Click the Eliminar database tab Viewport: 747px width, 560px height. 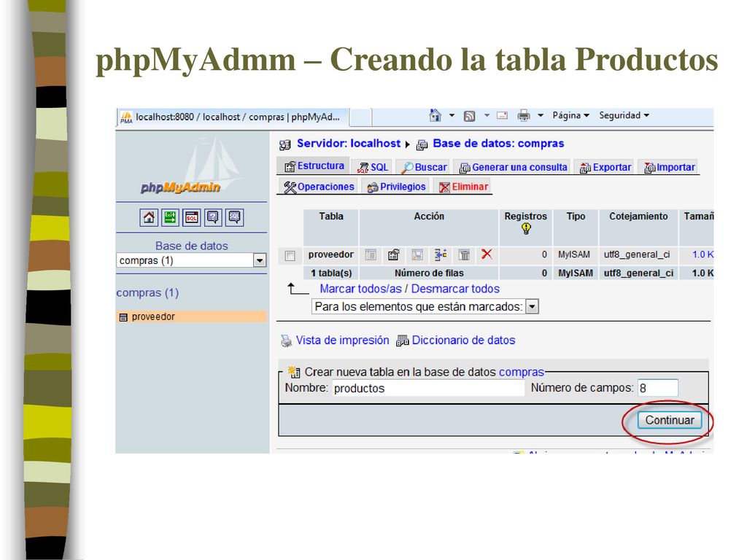pyautogui.click(x=463, y=187)
